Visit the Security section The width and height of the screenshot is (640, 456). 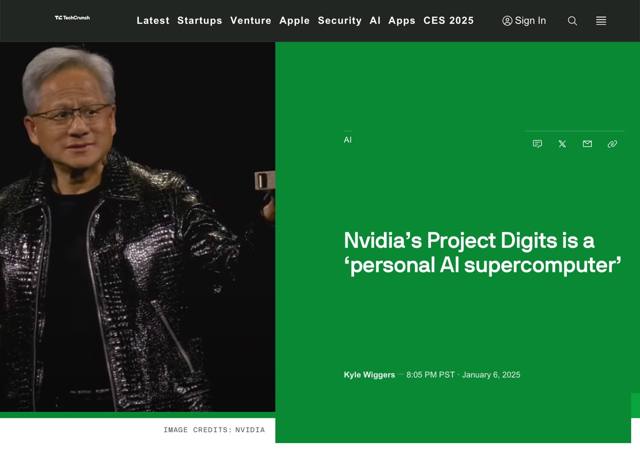click(340, 21)
